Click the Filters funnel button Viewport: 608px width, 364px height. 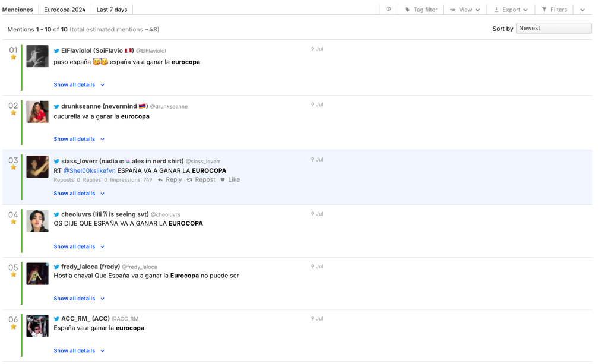pyautogui.click(x=554, y=10)
